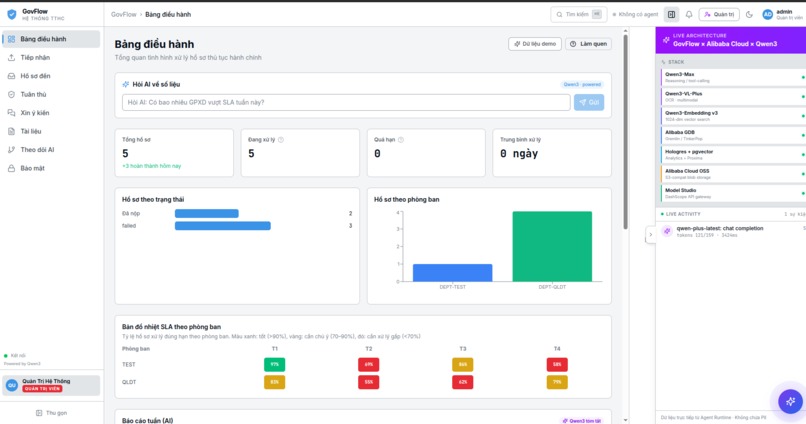Image resolution: width=806 pixels, height=424 pixels.
Task: Click the Gửi send button
Action: pos(589,102)
